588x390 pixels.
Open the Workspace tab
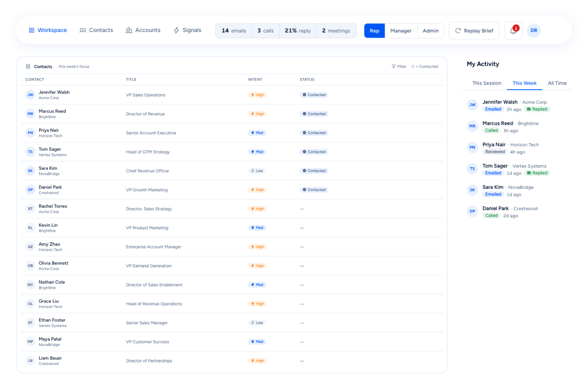tap(48, 31)
